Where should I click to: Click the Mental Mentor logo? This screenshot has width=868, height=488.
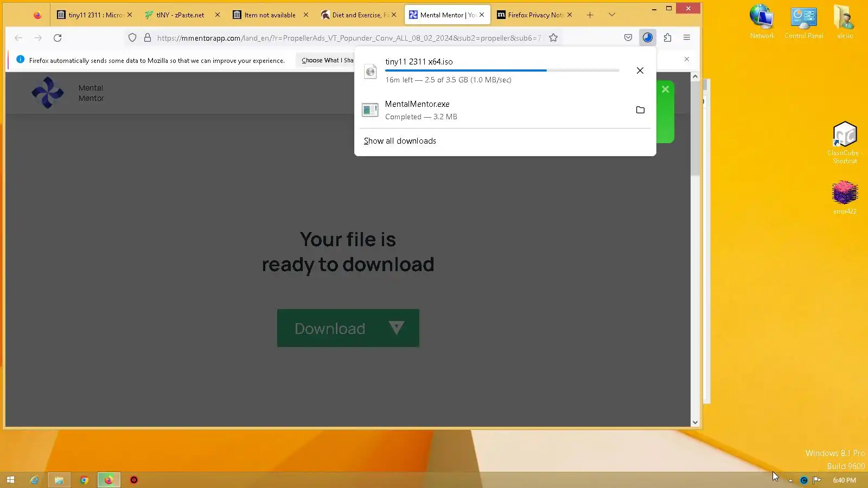[x=48, y=93]
